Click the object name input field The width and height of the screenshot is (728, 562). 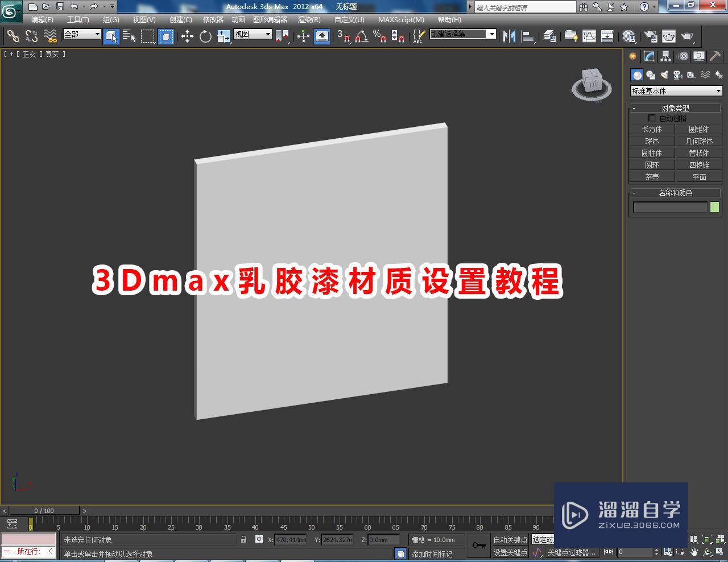pos(670,208)
